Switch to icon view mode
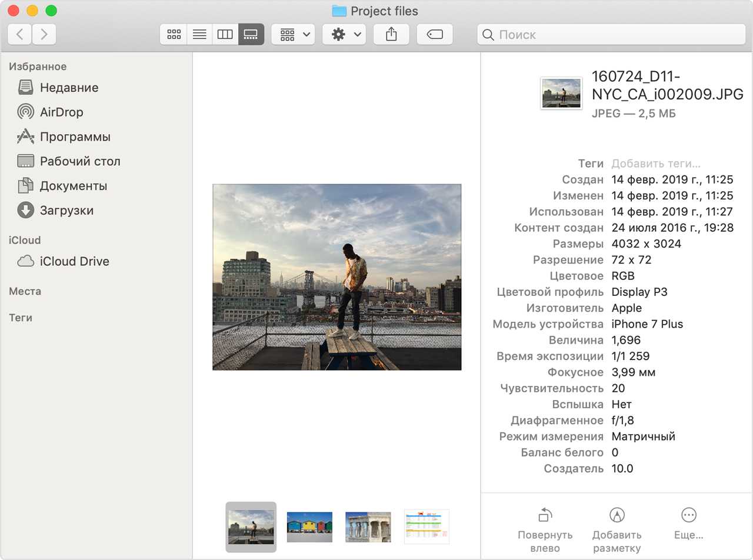 (174, 35)
